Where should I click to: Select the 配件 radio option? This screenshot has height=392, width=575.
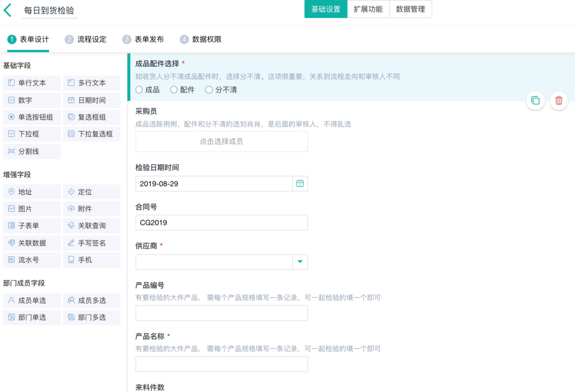coord(174,90)
